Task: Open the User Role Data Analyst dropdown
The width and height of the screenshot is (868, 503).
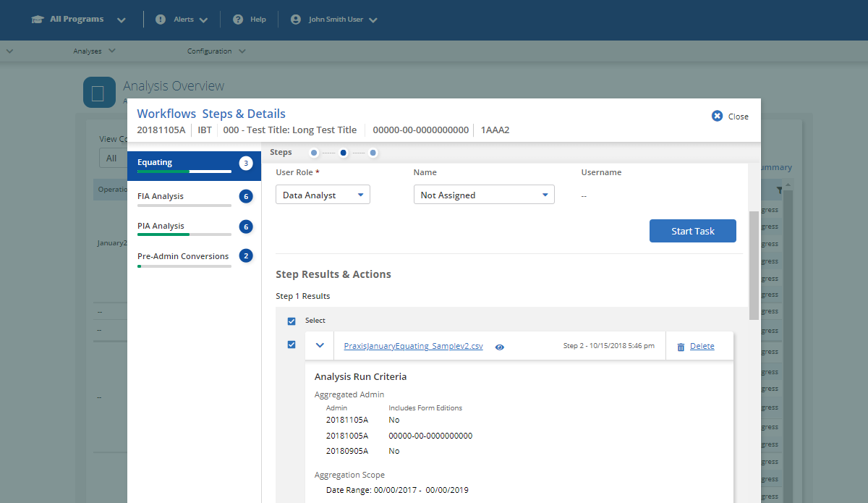Action: pos(323,195)
